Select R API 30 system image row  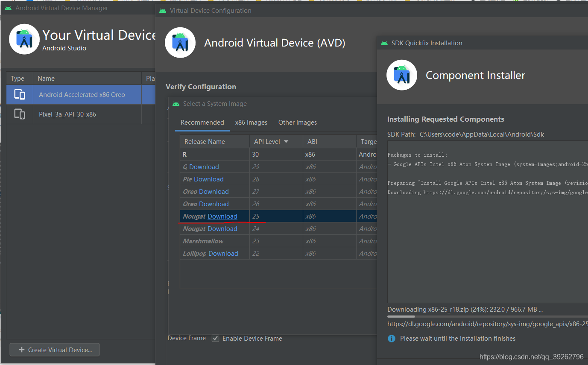pyautogui.click(x=278, y=155)
